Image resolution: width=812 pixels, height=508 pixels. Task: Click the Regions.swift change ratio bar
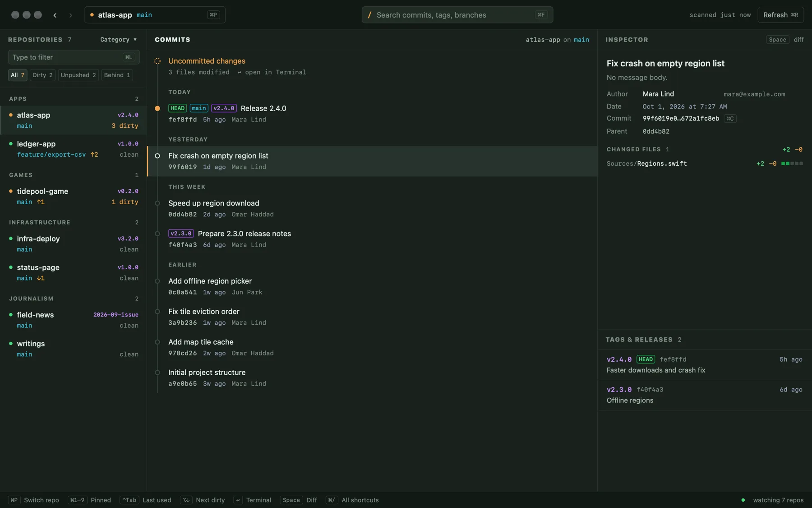792,163
